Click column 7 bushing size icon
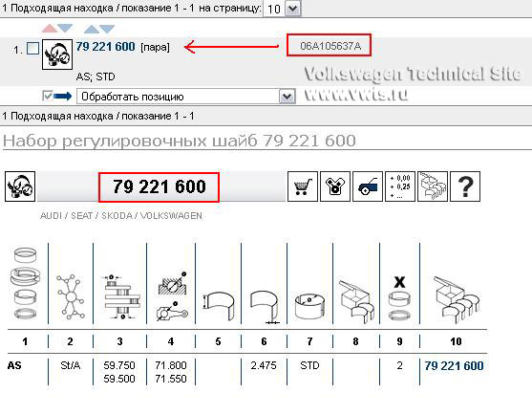The height and width of the screenshot is (415, 532). pos(309,307)
